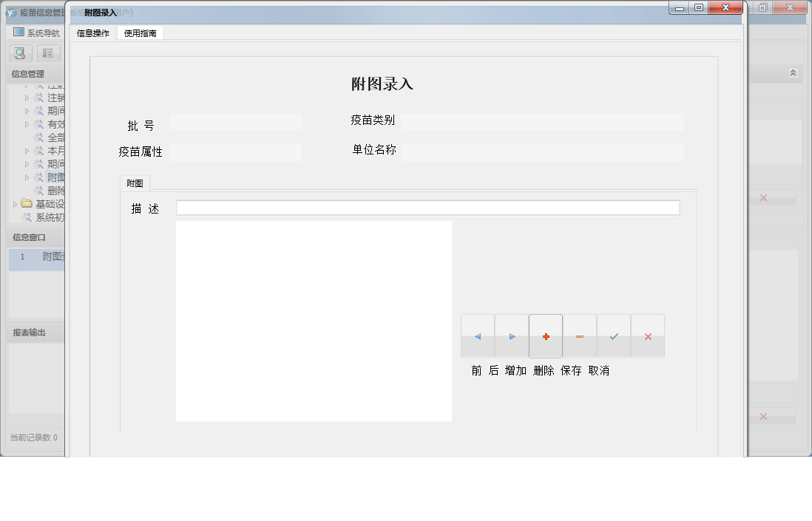Screen dimensions: 812x521
Task: Switch to 系统导航 tab in main window
Action: (x=35, y=33)
